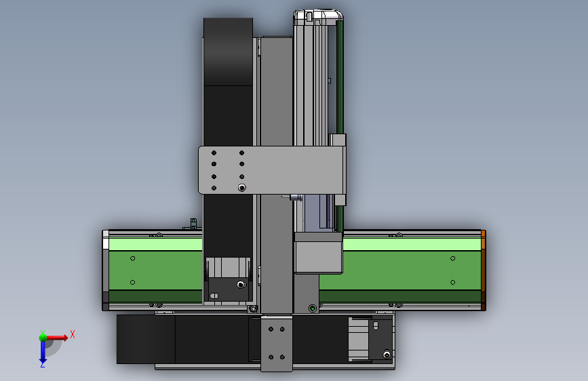588x381 pixels.
Task: Pick the black motor cover atop vertical axis
Action: coord(228,52)
